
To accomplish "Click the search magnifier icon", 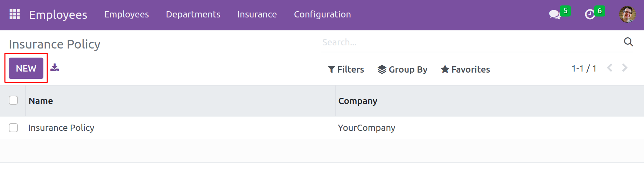I will point(628,42).
